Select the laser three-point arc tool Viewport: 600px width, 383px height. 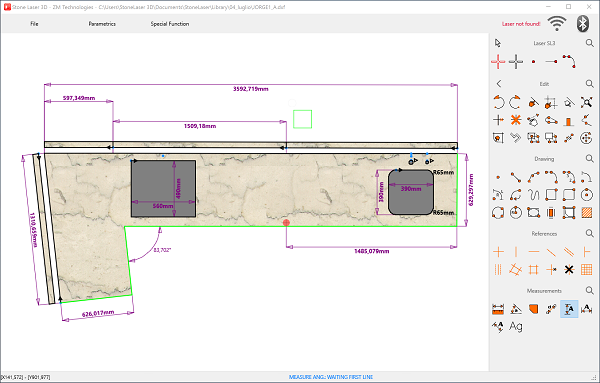tap(569, 61)
